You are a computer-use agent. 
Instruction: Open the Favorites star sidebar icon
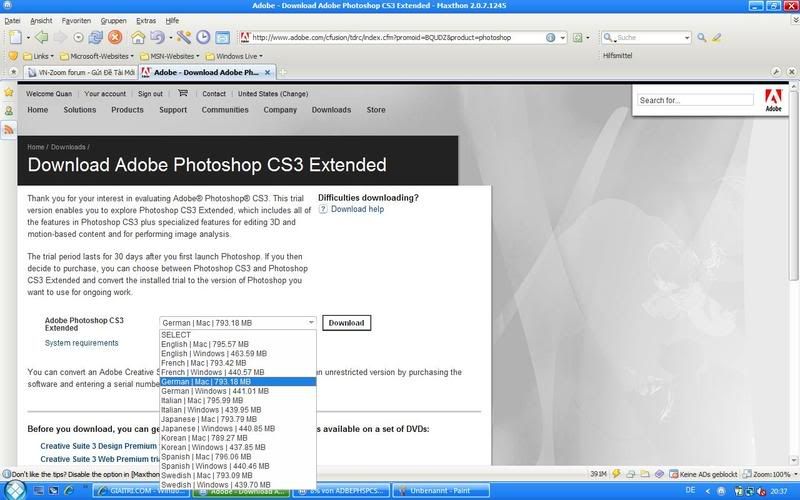(x=9, y=92)
